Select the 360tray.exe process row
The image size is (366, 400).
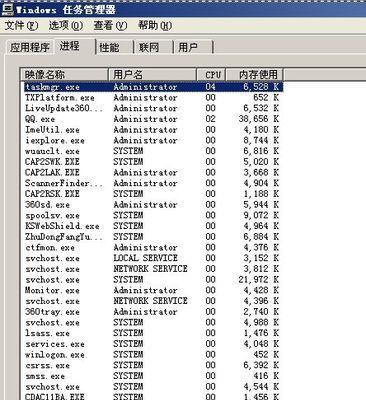click(x=153, y=312)
